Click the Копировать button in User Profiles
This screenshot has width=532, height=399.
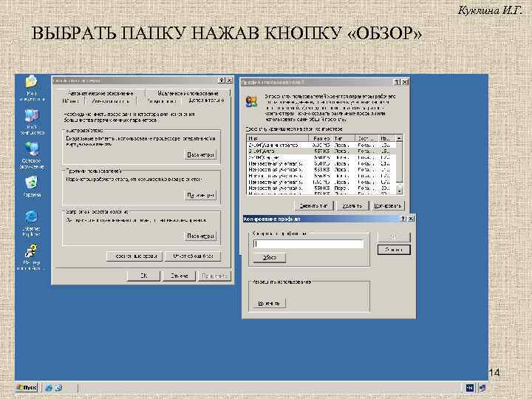point(387,205)
